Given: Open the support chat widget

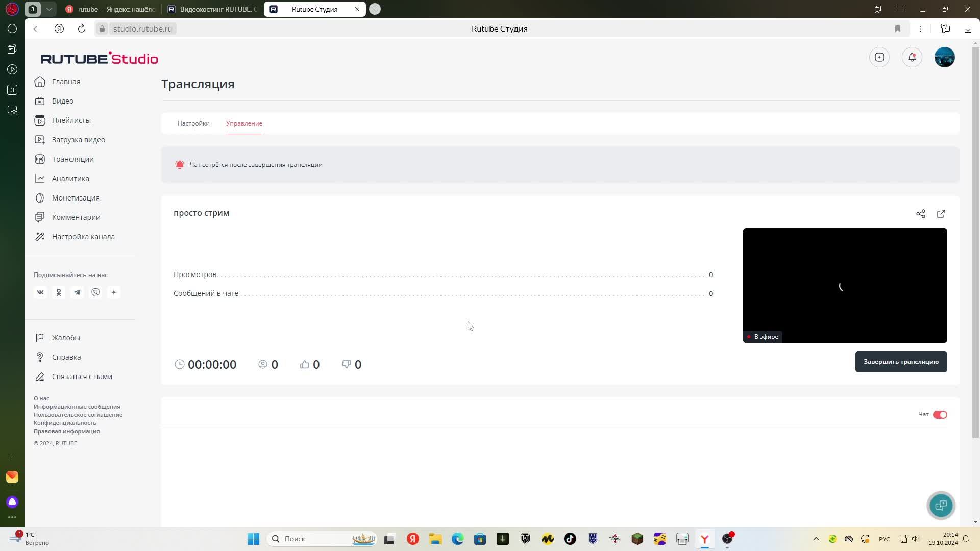Looking at the screenshot, I should (x=941, y=505).
